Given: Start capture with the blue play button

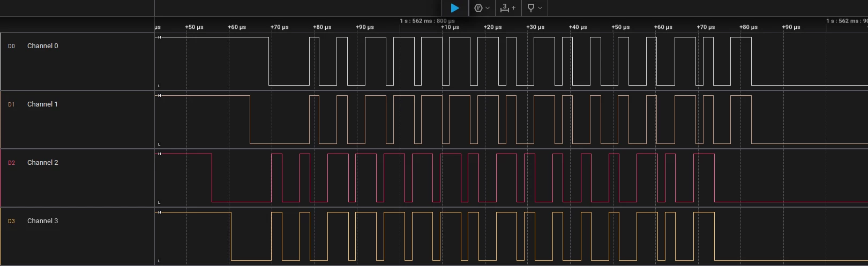Looking at the screenshot, I should [455, 8].
